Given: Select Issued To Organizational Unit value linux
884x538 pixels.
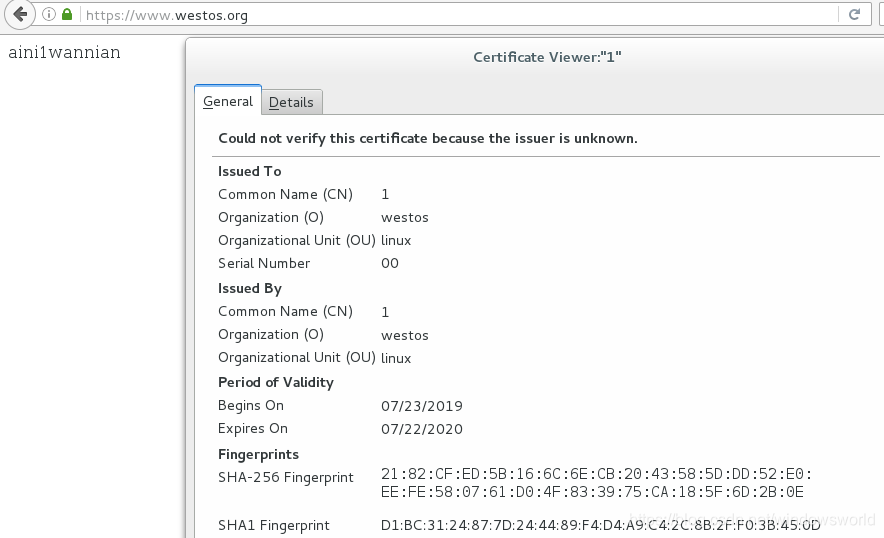Looking at the screenshot, I should click(396, 240).
